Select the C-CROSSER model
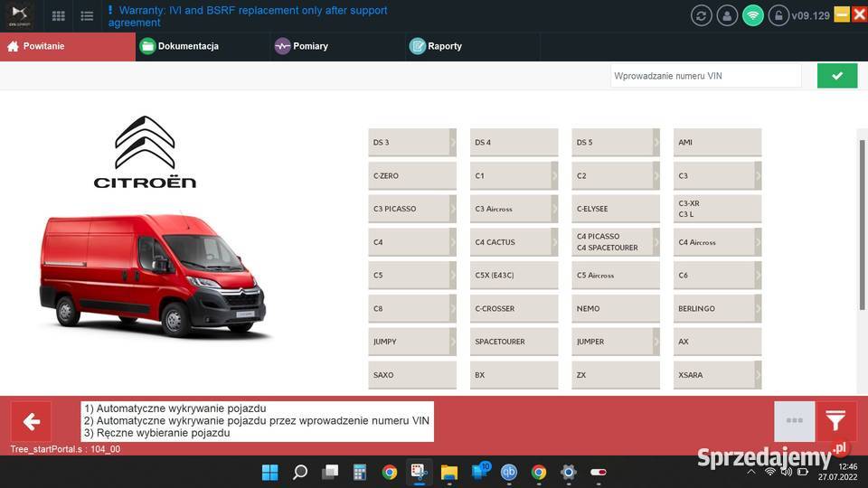 pos(514,308)
